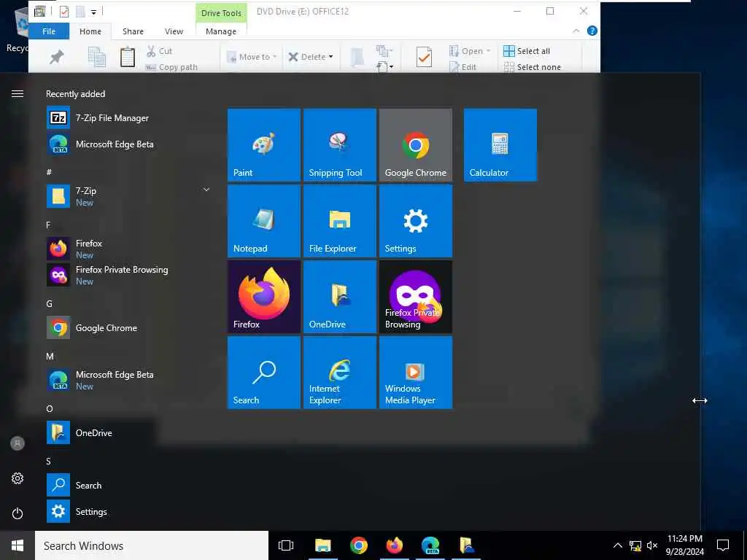
Task: Open Firefox from the taskbar
Action: 394,545
